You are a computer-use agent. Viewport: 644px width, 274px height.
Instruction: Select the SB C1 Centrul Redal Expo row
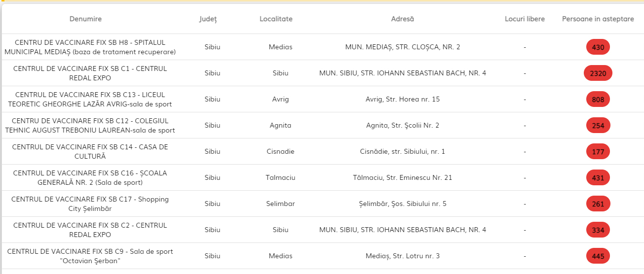322,73
